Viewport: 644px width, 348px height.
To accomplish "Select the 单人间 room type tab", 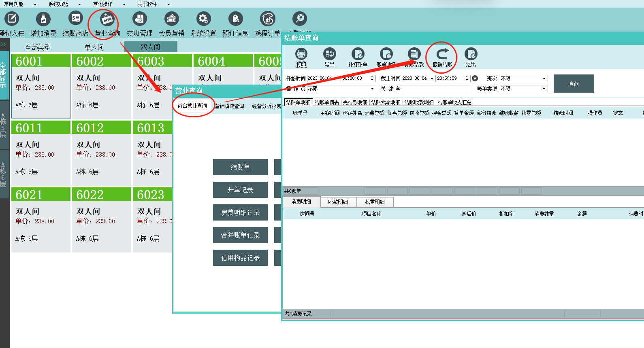I will click(x=94, y=47).
